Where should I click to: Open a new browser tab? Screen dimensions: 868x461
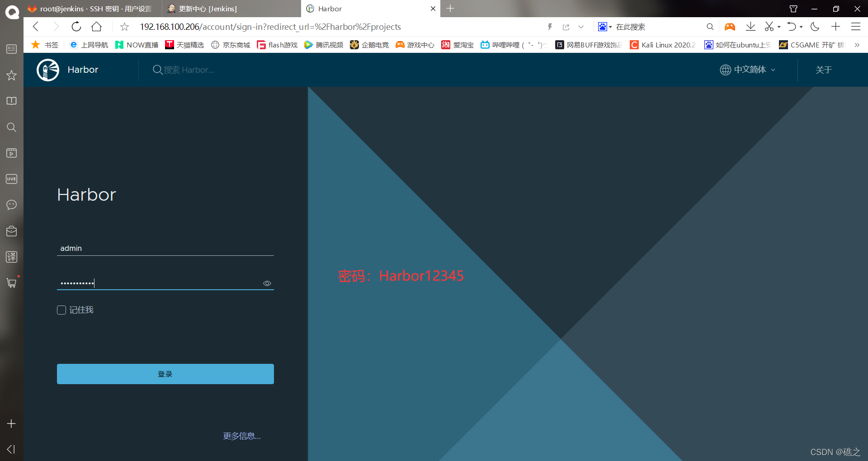(x=450, y=9)
